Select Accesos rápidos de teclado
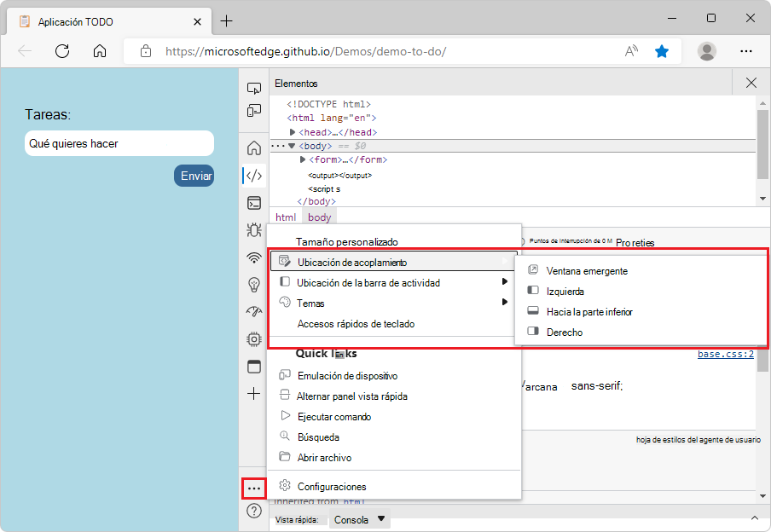771x532 pixels. (393, 324)
